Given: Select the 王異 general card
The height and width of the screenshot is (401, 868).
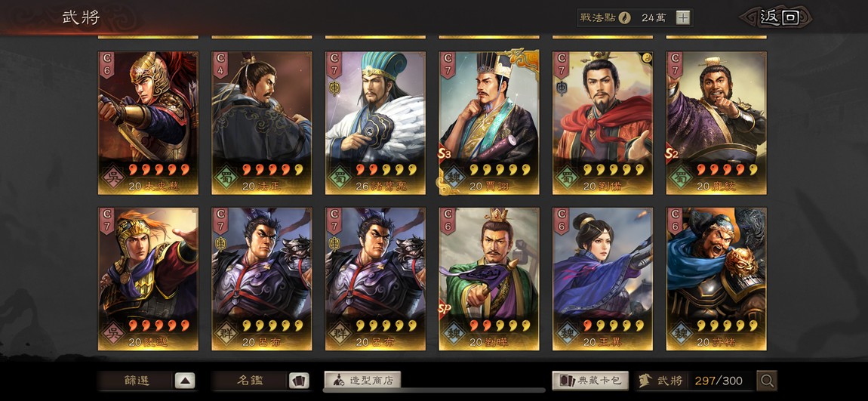Looking at the screenshot, I should (x=603, y=279).
